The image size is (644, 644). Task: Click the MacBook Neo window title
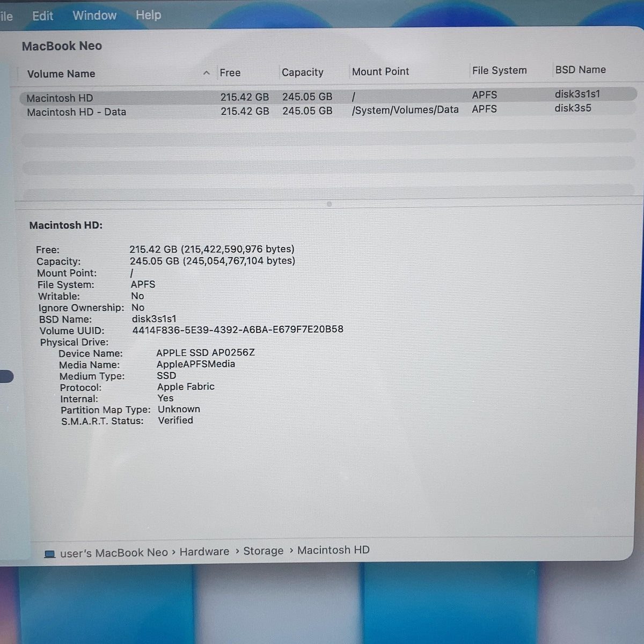click(x=62, y=46)
